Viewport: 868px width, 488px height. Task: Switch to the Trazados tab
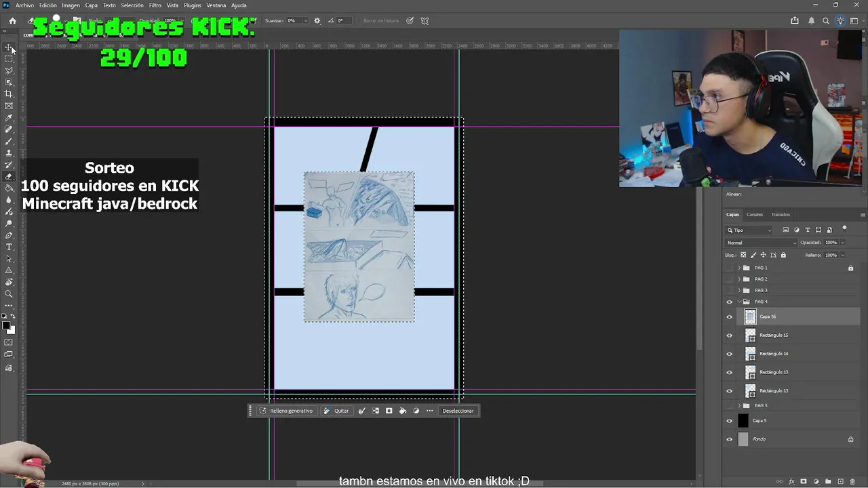tap(781, 215)
